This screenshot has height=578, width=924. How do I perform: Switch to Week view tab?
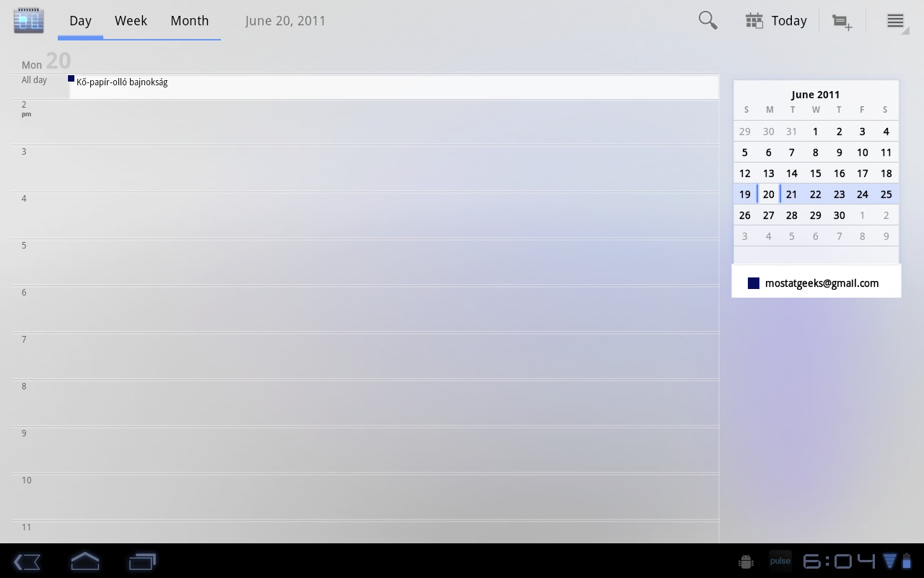131,21
